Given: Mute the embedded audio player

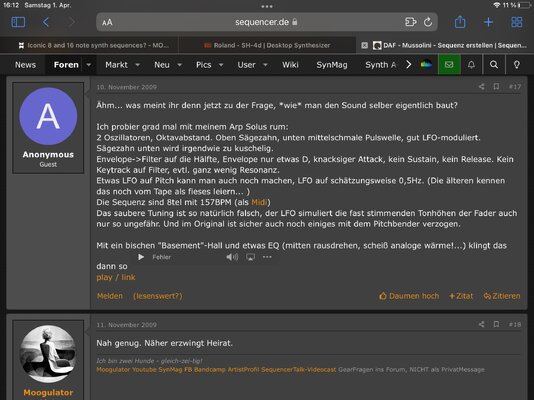Looking at the screenshot, I should coord(232,257).
